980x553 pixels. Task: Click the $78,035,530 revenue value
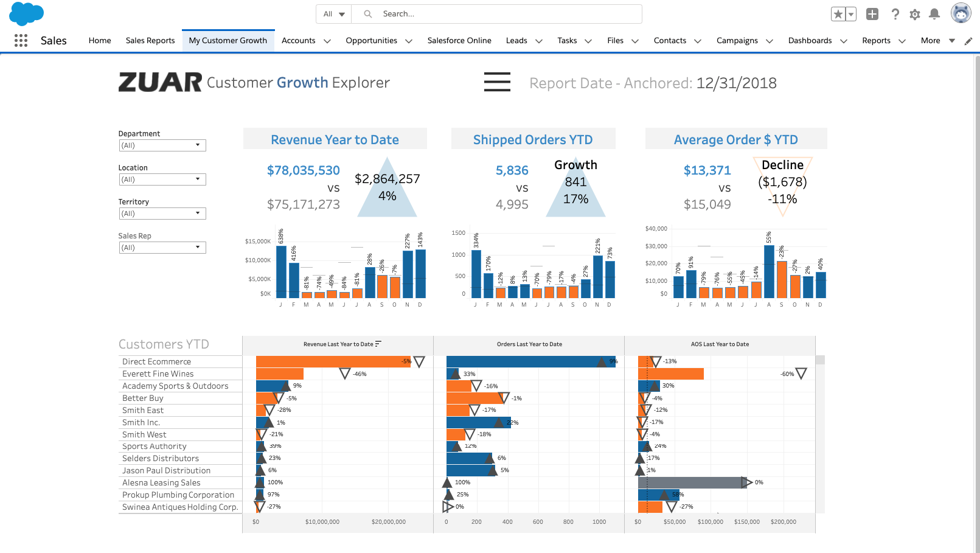click(304, 170)
